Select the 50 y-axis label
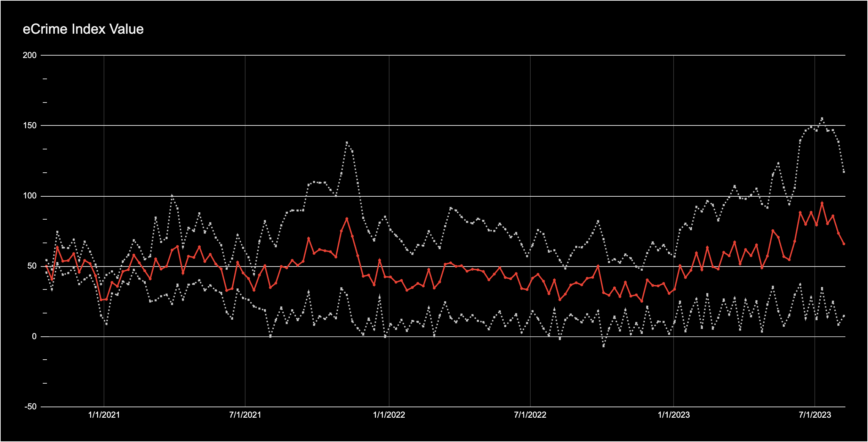Image resolution: width=868 pixels, height=442 pixels. tap(32, 266)
